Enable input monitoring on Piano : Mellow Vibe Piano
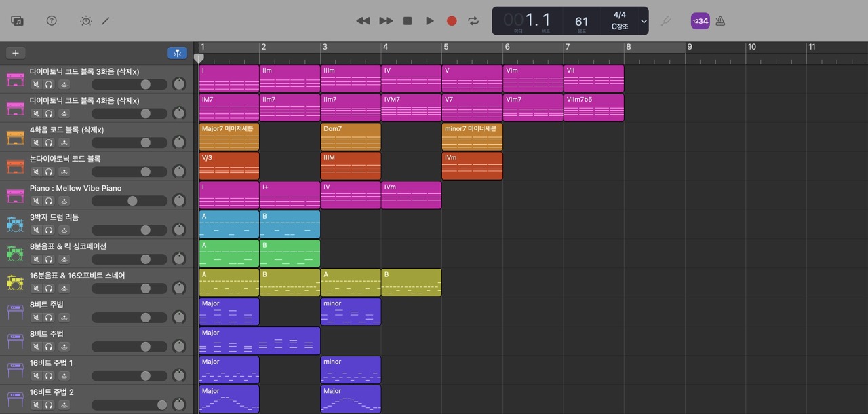Image resolution: width=868 pixels, height=414 pixels. [x=64, y=202]
